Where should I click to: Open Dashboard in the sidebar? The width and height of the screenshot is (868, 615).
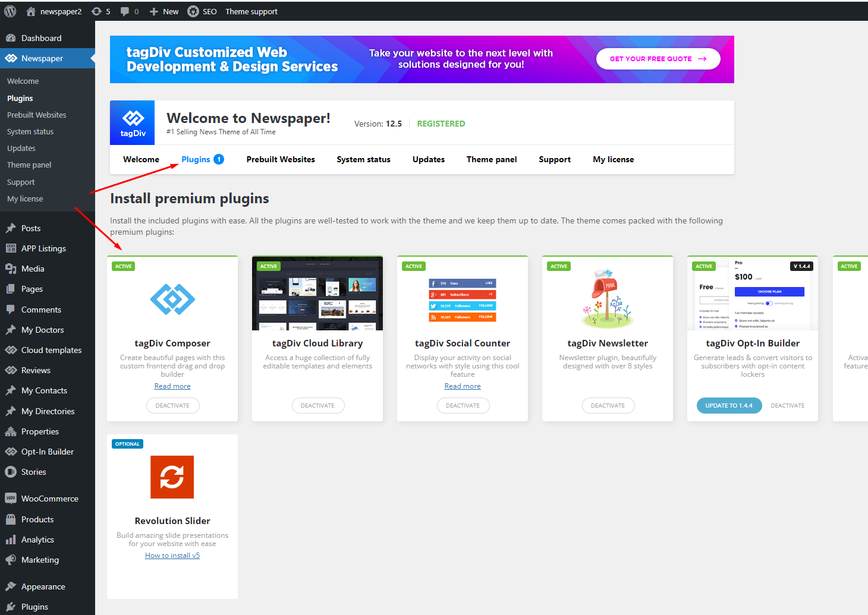(41, 38)
